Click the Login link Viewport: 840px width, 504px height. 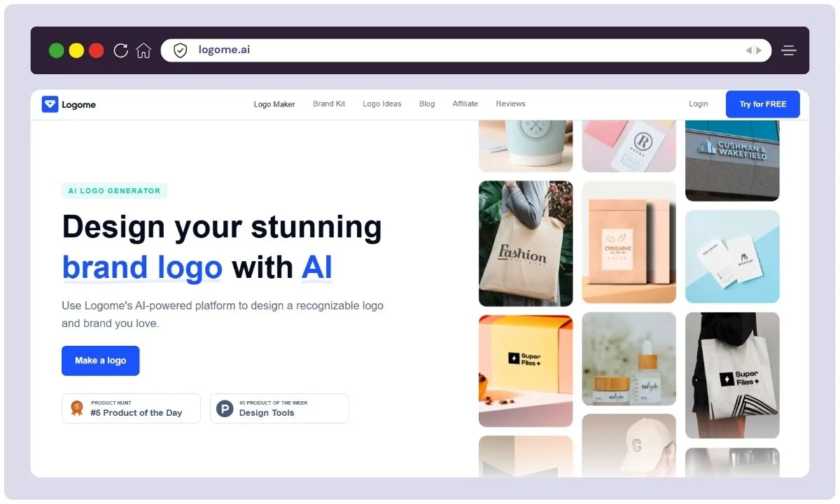coord(698,104)
